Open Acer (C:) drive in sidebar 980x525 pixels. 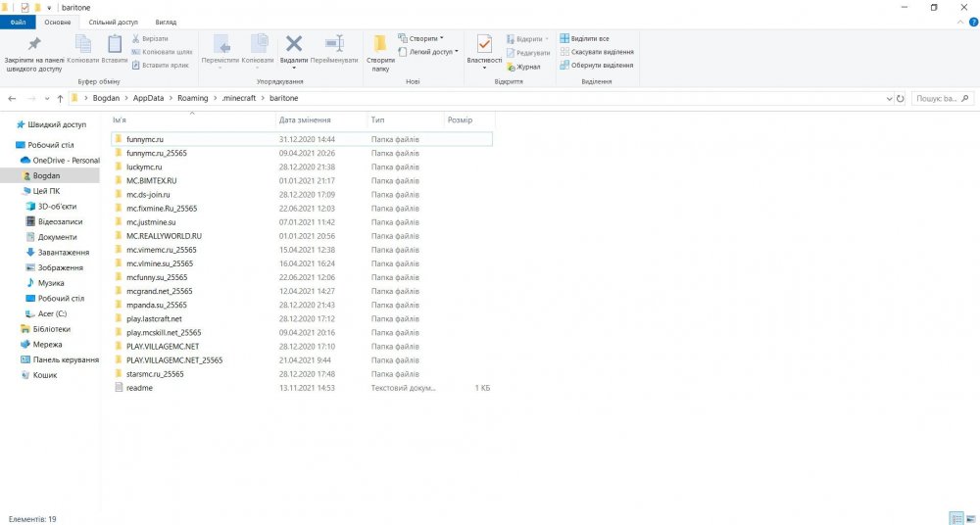[46, 313]
